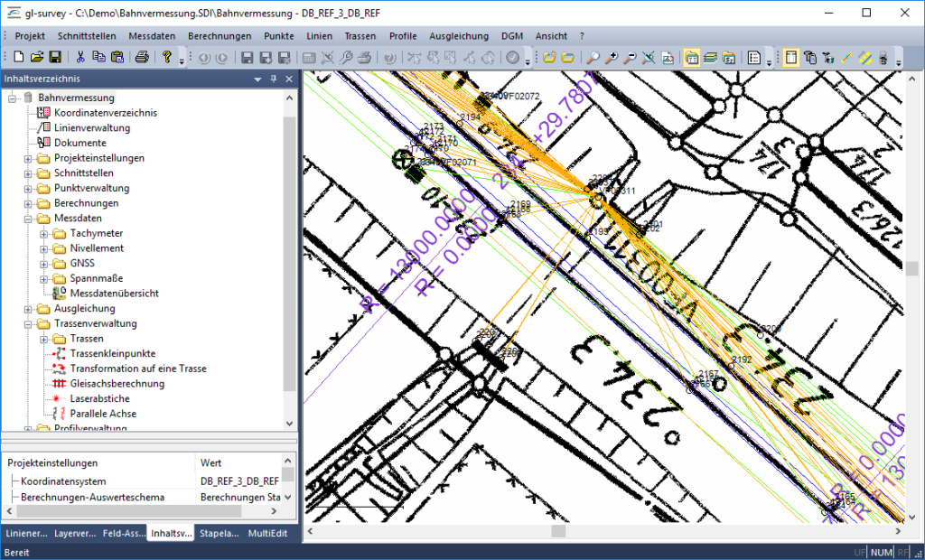Screen dimensions: 925x560
Task: Click the Cut scissors icon
Action: pos(82,58)
